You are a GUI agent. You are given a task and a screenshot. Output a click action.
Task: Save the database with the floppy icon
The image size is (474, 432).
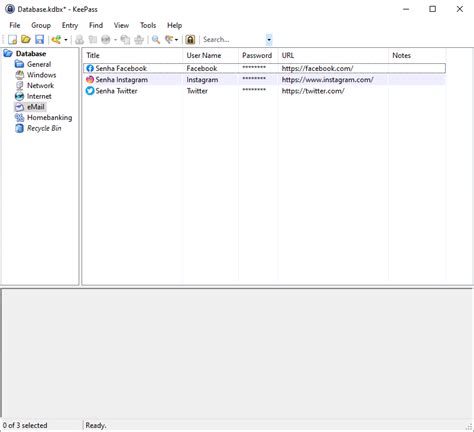pyautogui.click(x=39, y=40)
